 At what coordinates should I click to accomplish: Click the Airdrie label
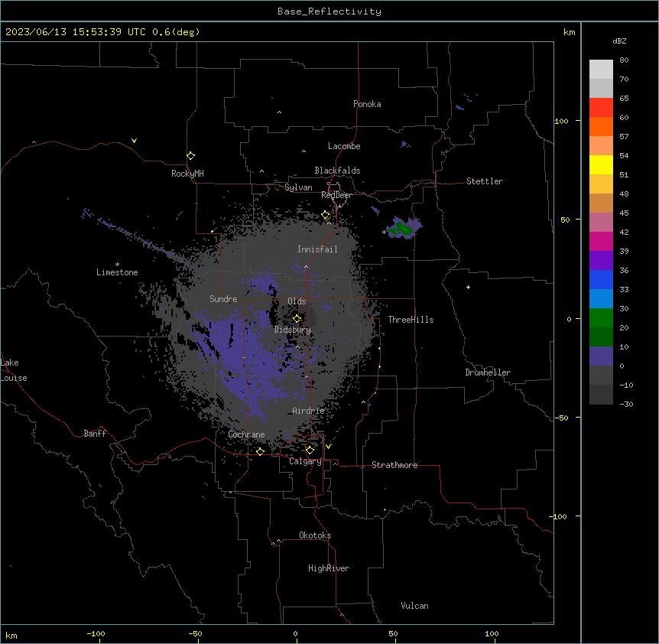tap(309, 411)
